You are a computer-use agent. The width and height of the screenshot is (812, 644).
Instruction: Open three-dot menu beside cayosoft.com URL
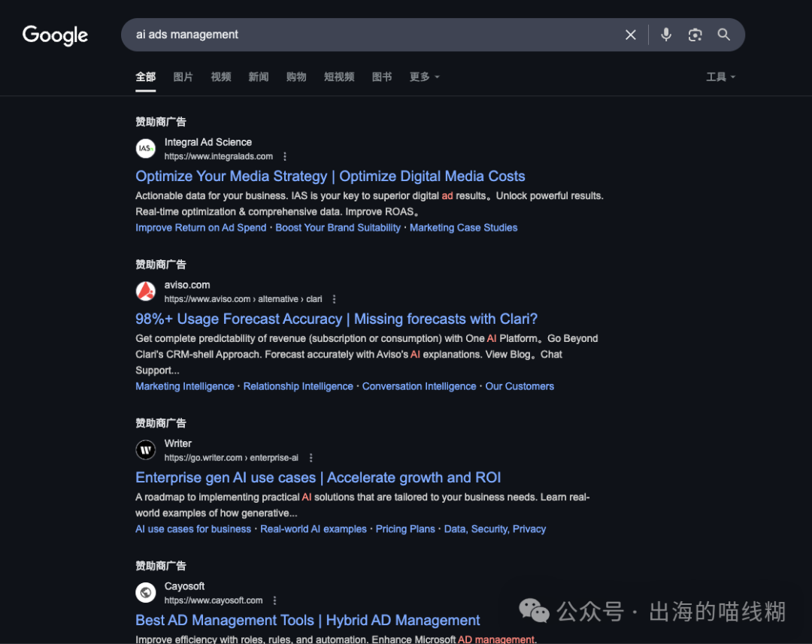(274, 600)
